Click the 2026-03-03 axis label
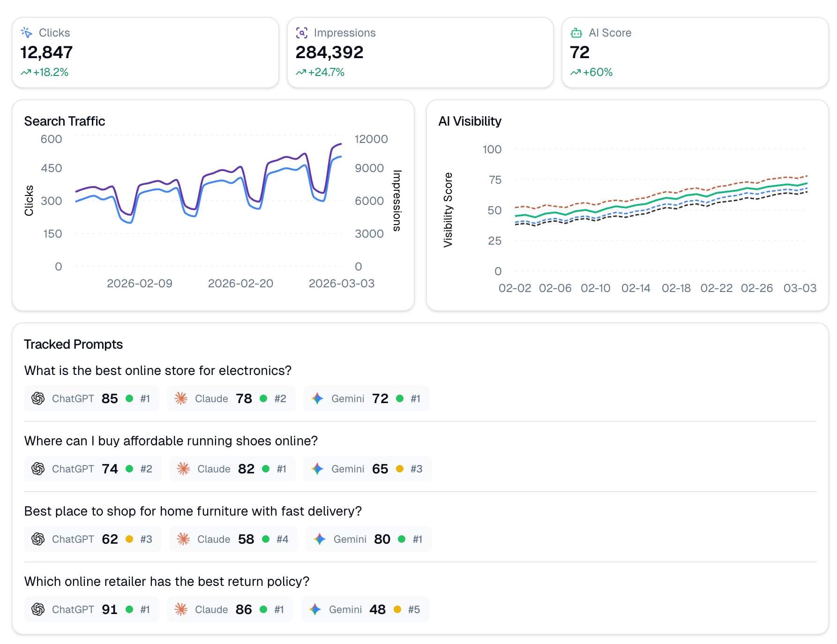The width and height of the screenshot is (837, 644). coord(341,283)
